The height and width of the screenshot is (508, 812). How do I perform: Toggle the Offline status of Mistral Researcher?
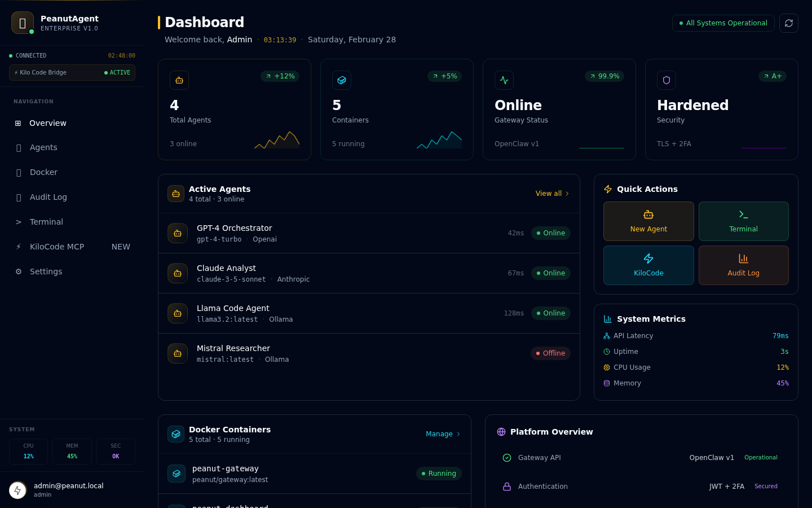pos(550,353)
